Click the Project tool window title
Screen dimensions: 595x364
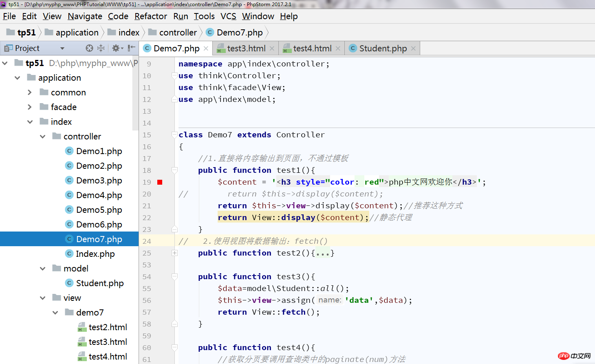click(27, 48)
